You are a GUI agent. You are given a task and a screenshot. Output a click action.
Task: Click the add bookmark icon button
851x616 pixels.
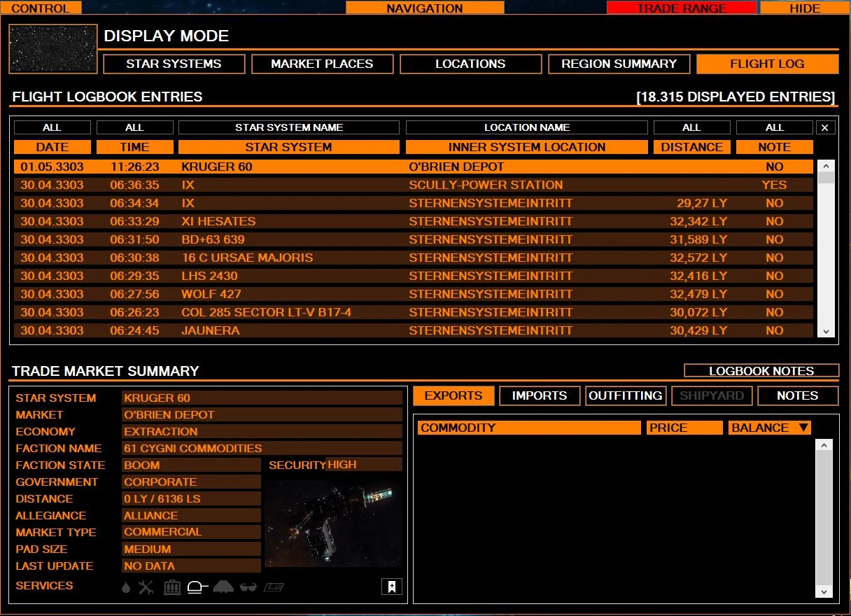(x=392, y=587)
